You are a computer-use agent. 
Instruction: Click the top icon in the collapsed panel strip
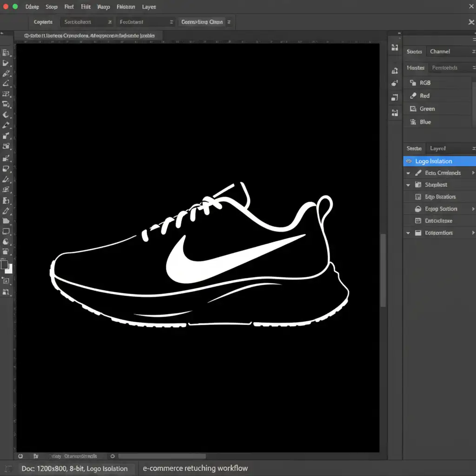[395, 47]
